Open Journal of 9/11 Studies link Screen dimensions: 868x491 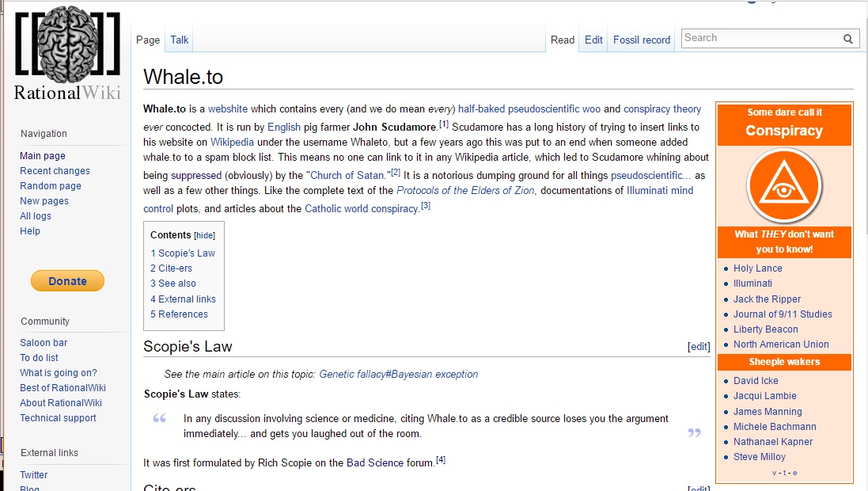point(783,314)
